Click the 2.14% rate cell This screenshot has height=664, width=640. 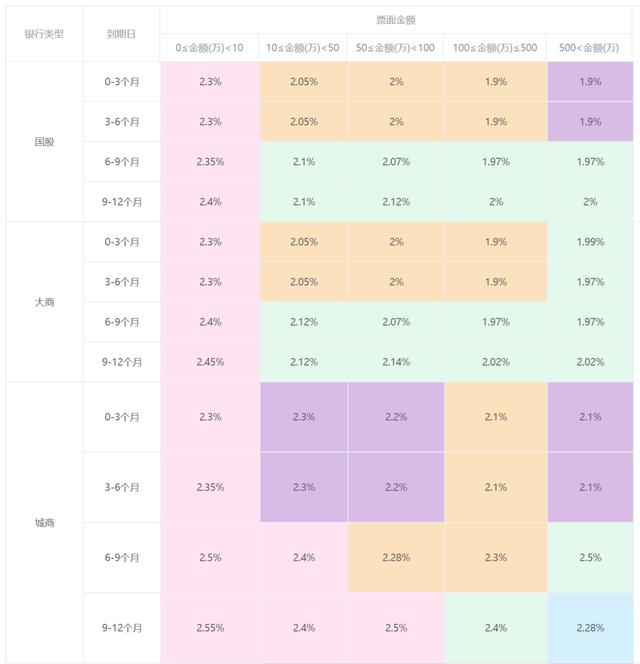[x=395, y=362]
